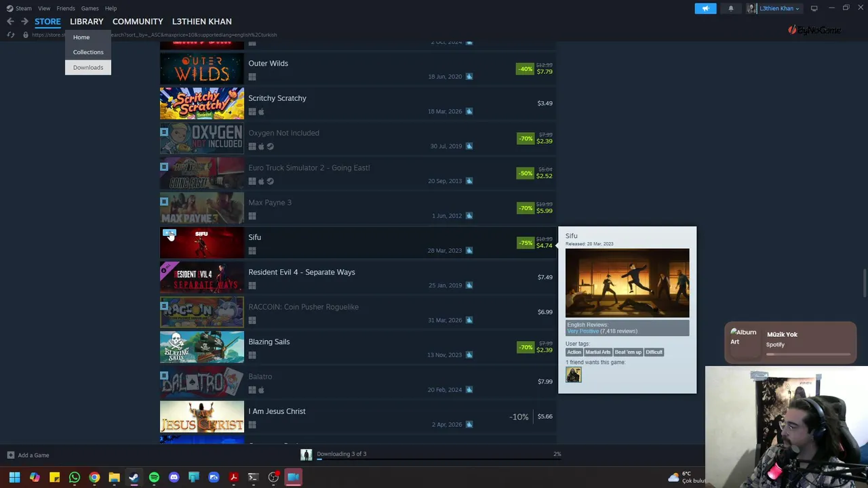Image resolution: width=868 pixels, height=488 pixels.
Task: Open I Am Jesus Christ result
Action: click(357, 417)
